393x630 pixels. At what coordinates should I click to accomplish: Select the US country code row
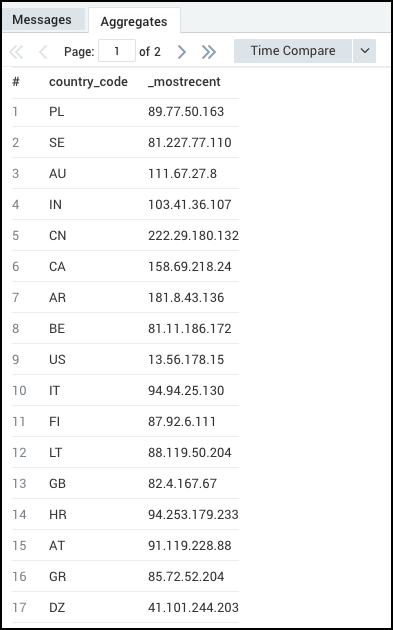pos(125,359)
